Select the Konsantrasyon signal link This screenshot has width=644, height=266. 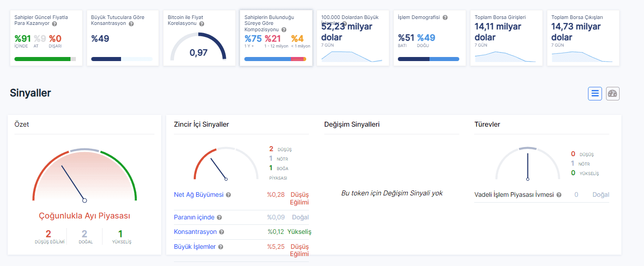pyautogui.click(x=195, y=232)
